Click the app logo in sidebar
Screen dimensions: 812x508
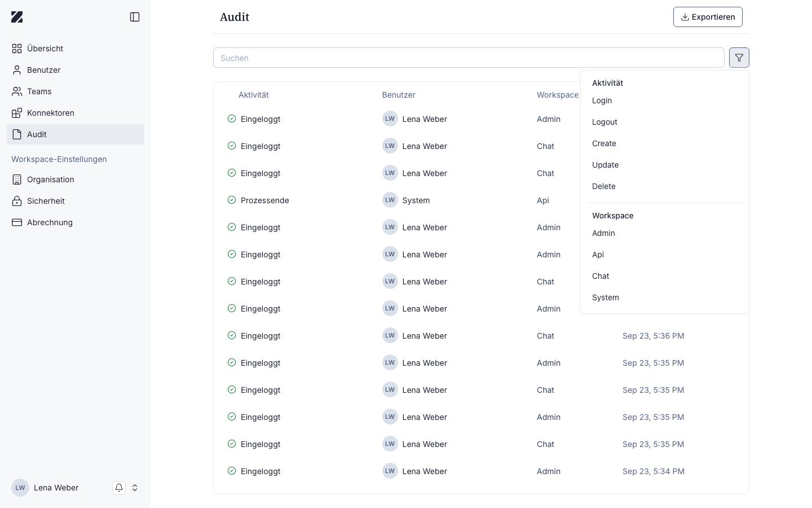pyautogui.click(x=17, y=17)
